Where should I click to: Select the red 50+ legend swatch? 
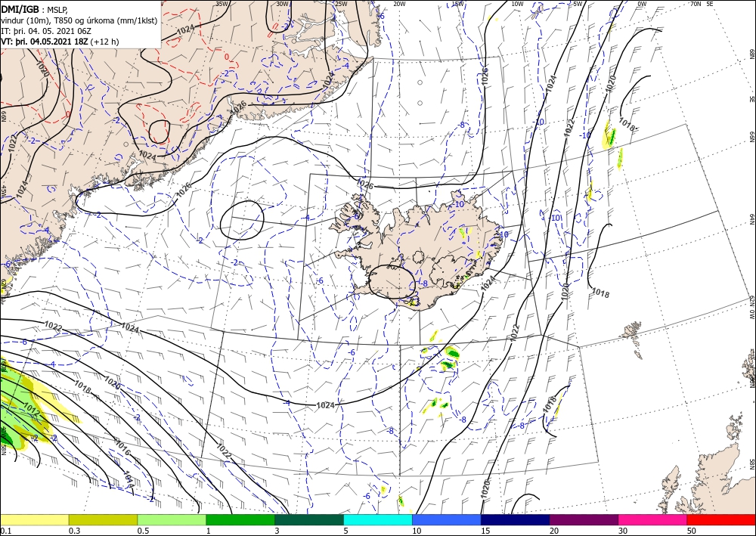coord(721,519)
